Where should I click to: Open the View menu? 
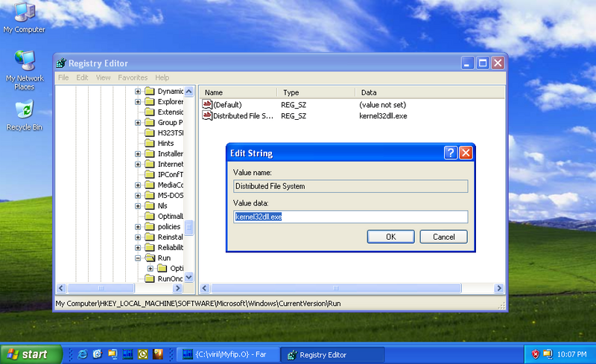(x=103, y=77)
